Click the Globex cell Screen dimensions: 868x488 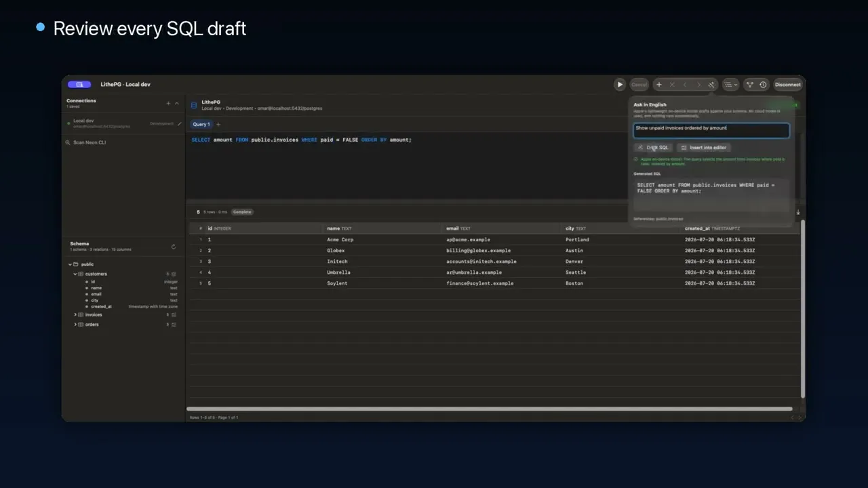pyautogui.click(x=336, y=251)
